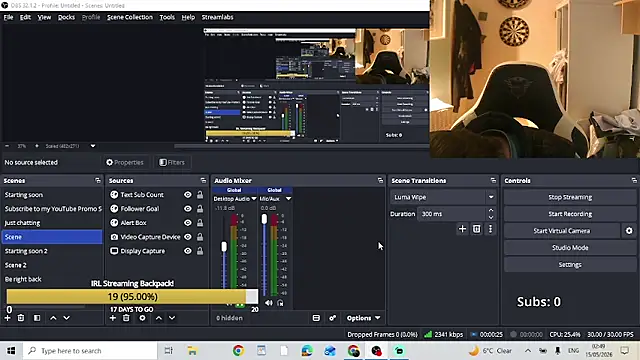The width and height of the screenshot is (640, 360).
Task: Click Stop Streaming
Action: coord(570,197)
